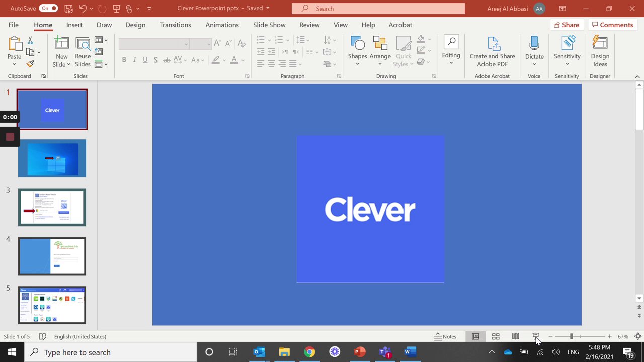Insert a New Slide

click(62, 52)
